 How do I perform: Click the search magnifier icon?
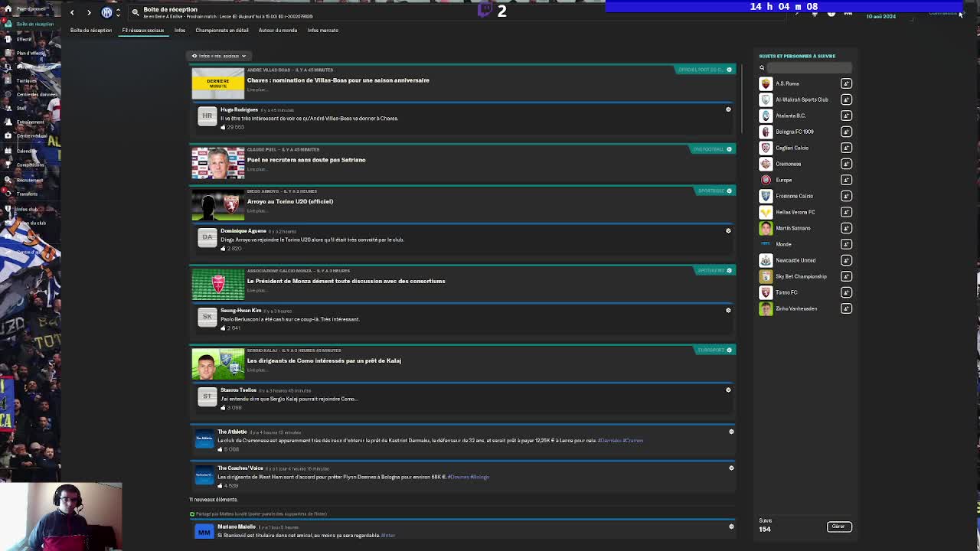[x=136, y=12]
